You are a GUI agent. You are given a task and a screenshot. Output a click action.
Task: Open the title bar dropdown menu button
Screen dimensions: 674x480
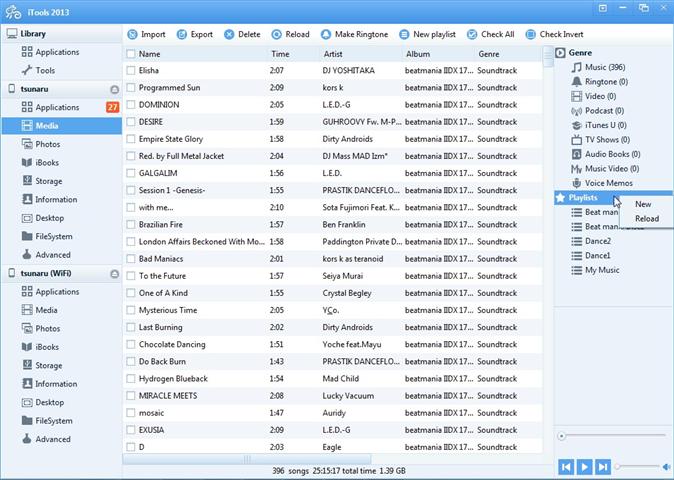[x=603, y=8]
